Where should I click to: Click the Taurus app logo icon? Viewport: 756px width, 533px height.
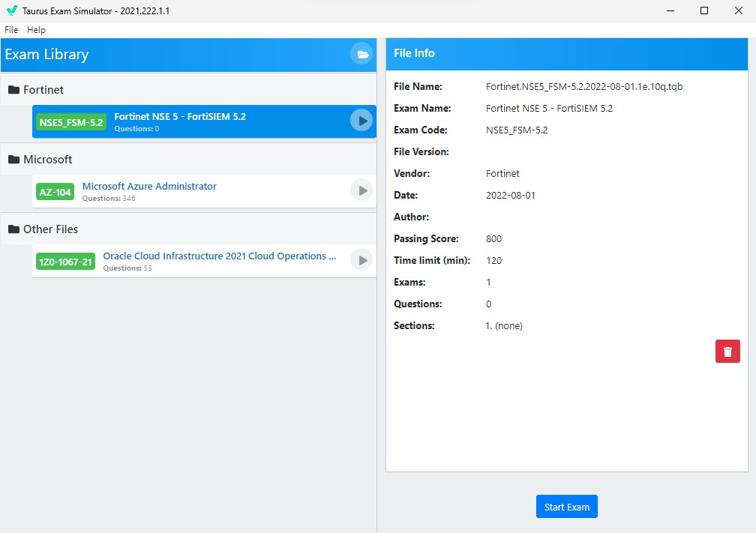[11, 10]
